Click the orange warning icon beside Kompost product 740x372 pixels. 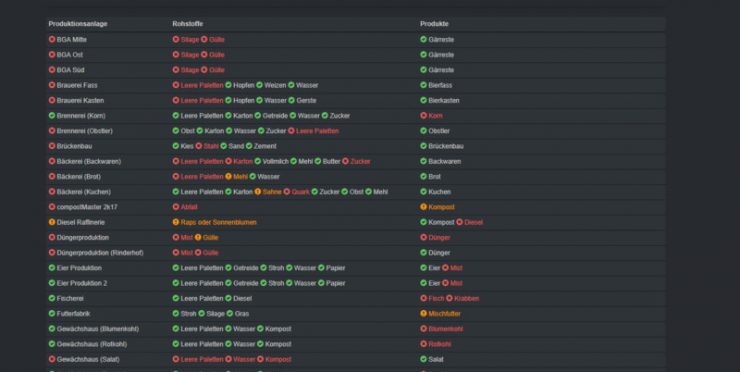tap(423, 207)
